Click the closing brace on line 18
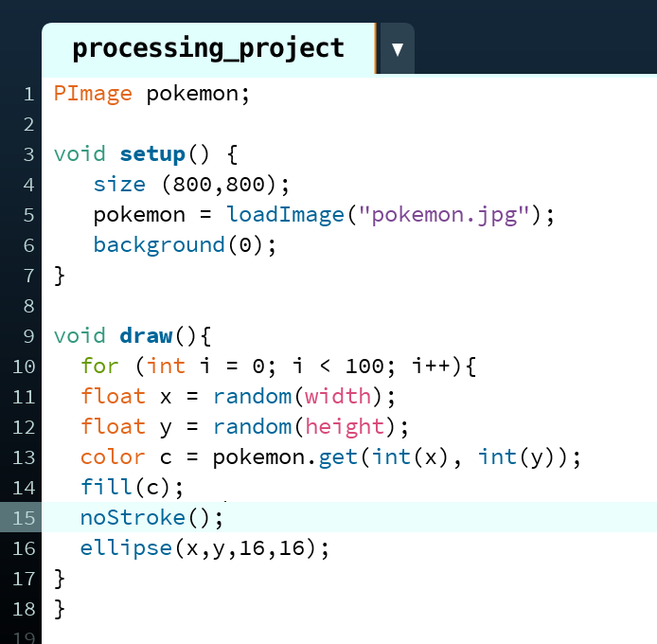The height and width of the screenshot is (644, 657). tap(60, 609)
